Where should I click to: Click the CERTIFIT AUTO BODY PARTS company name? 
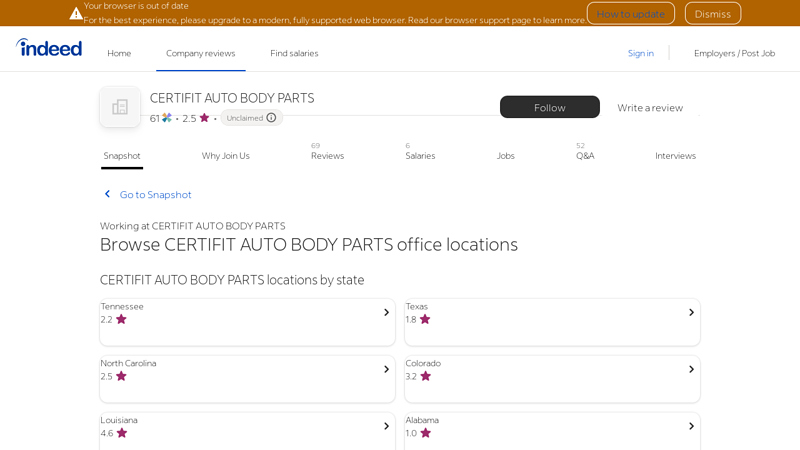tap(232, 98)
